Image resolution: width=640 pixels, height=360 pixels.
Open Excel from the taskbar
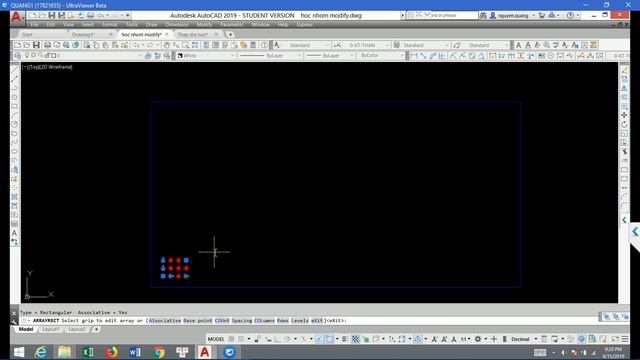(x=88, y=352)
